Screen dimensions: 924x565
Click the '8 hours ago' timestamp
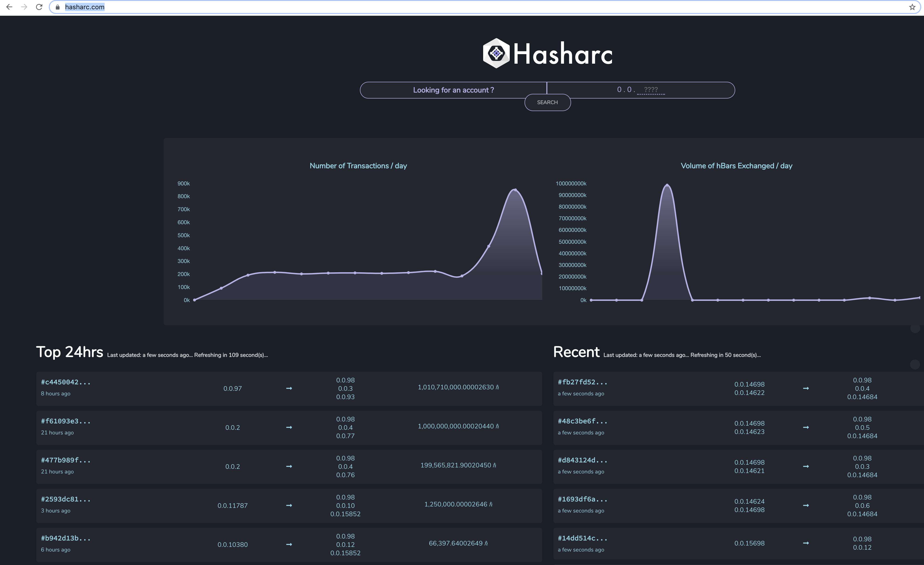pos(56,393)
